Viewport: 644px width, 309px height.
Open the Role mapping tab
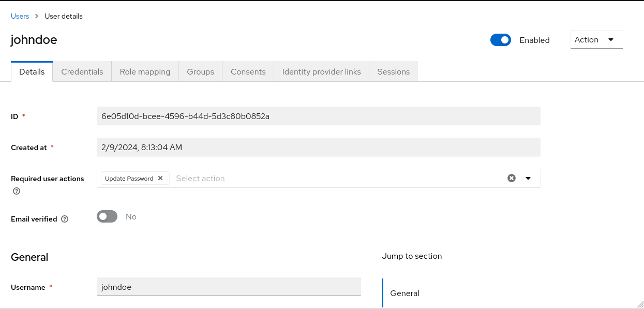(145, 72)
